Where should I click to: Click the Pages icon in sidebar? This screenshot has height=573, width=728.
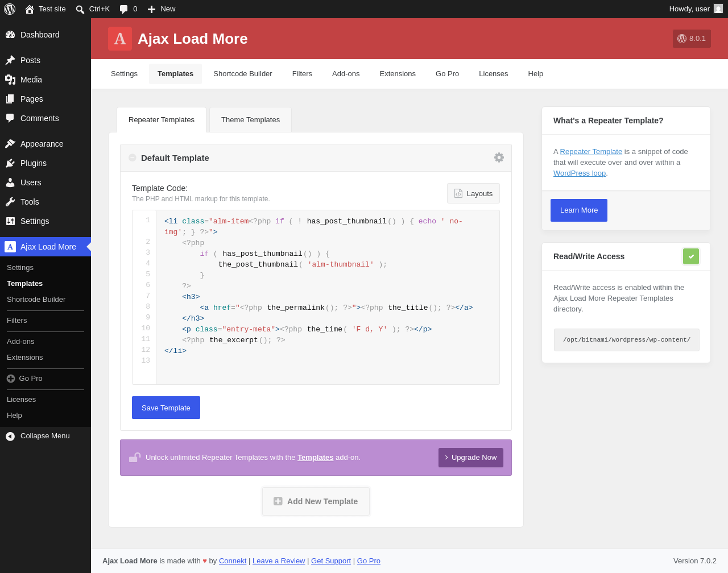coord(10,99)
